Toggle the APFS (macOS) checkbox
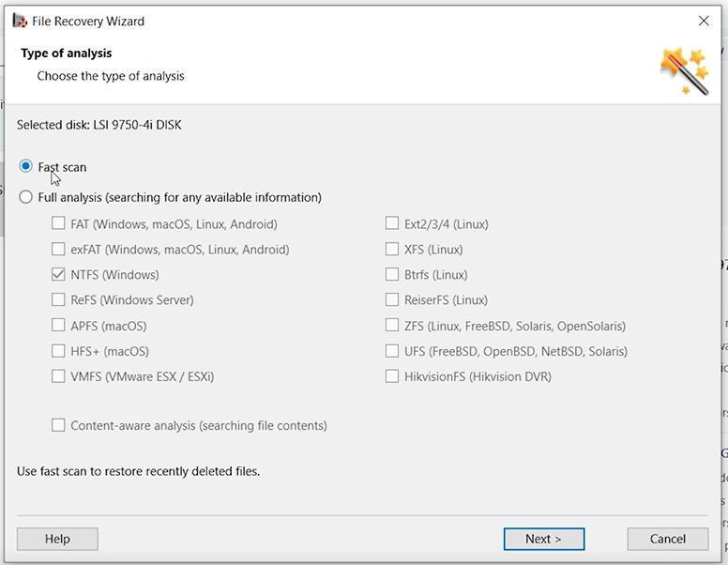Image resolution: width=728 pixels, height=565 pixels. 58,325
